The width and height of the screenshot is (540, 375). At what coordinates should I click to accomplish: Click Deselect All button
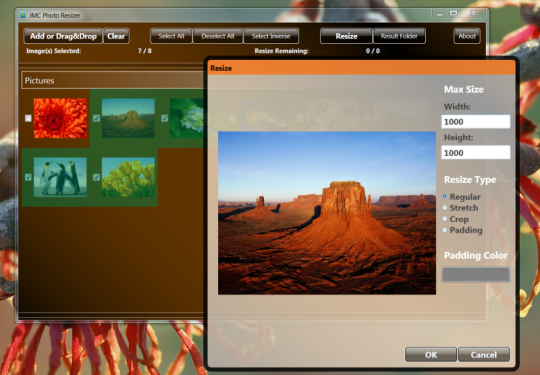pyautogui.click(x=218, y=36)
